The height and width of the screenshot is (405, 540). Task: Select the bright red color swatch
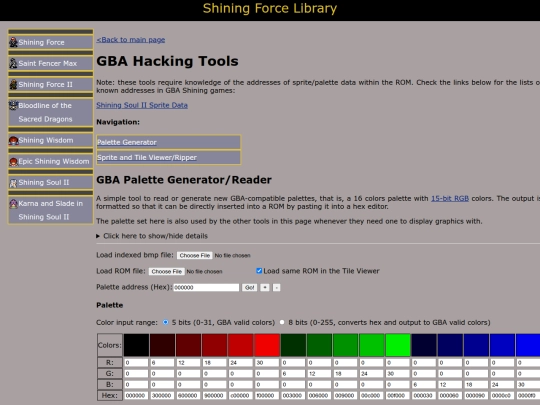click(267, 345)
